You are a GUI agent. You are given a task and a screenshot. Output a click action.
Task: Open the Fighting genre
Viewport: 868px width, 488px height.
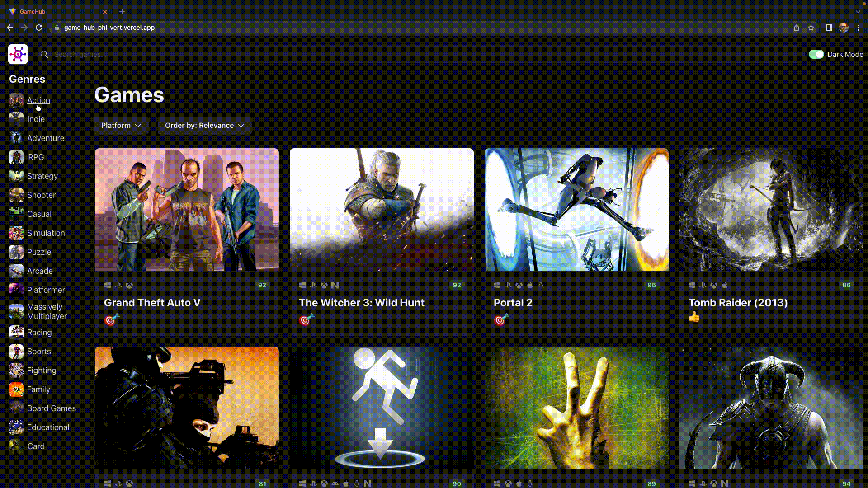coord(42,371)
